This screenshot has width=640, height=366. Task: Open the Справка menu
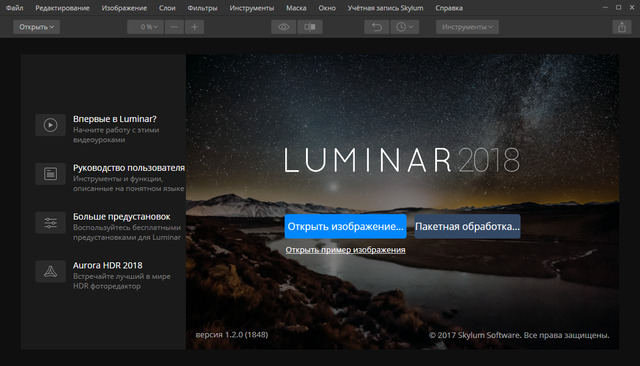(449, 8)
